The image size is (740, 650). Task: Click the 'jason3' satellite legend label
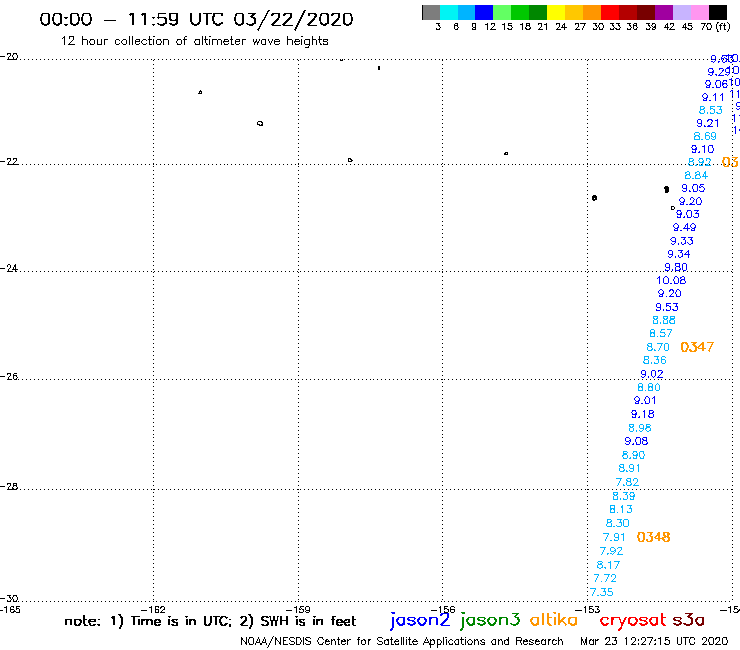coord(490,620)
